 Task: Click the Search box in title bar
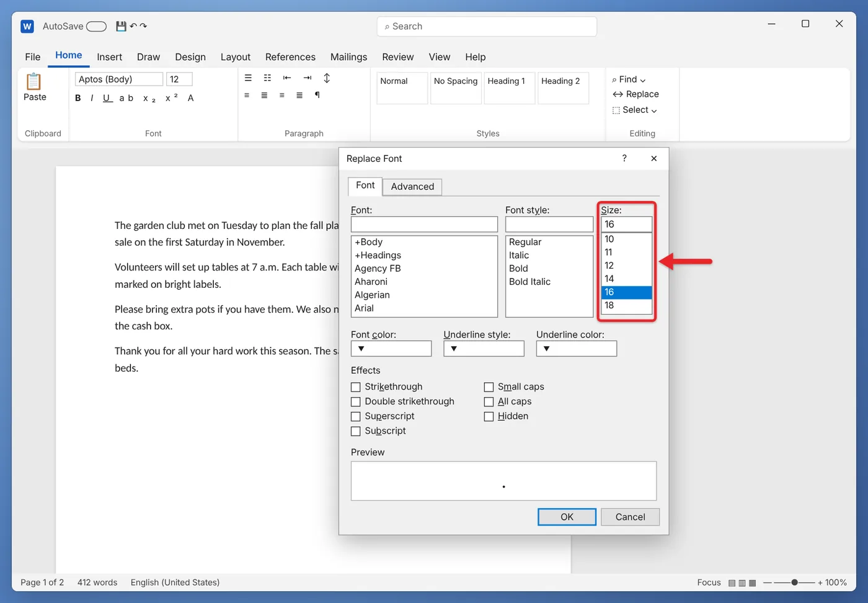487,27
